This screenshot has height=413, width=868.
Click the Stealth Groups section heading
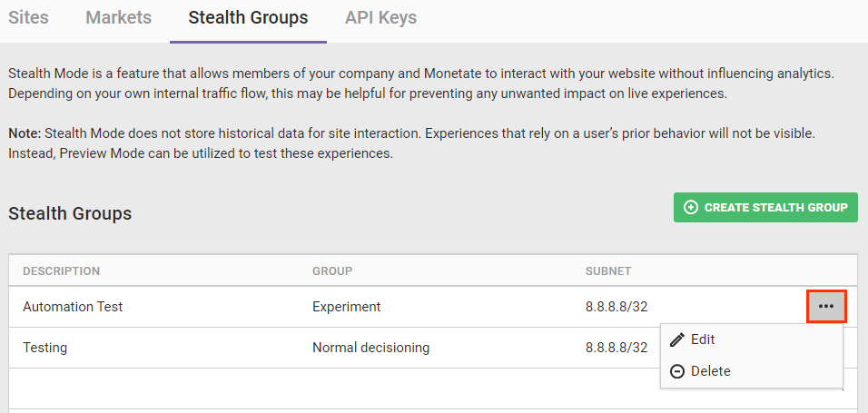(70, 214)
